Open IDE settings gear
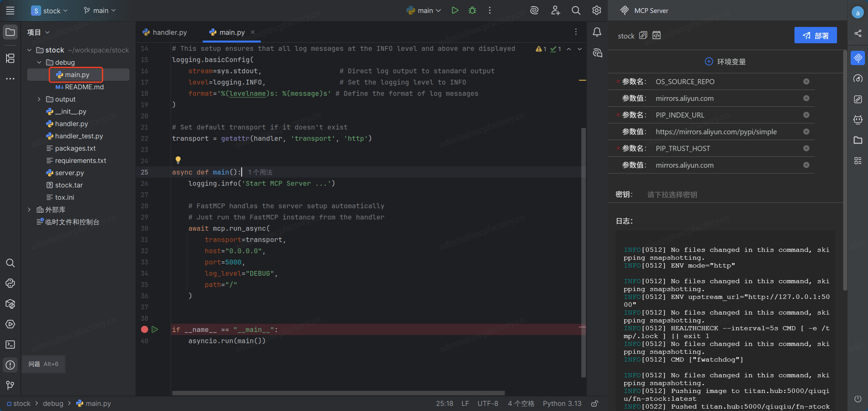This screenshot has width=868, height=411. pos(596,11)
